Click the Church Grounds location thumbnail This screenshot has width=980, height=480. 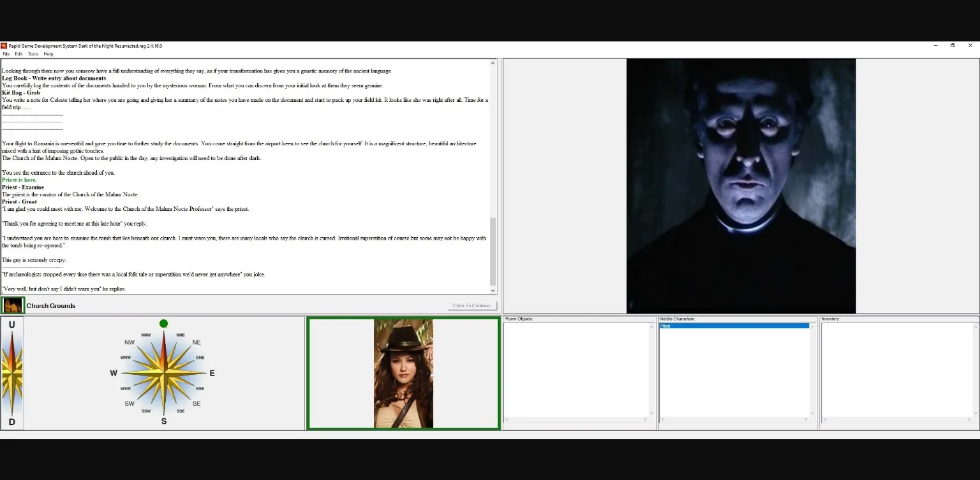click(x=13, y=305)
